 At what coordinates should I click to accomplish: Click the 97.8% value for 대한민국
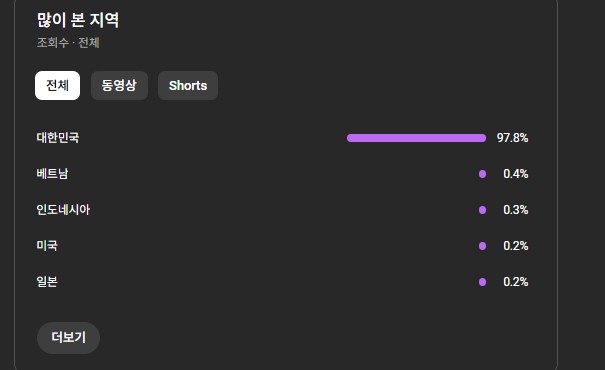point(512,138)
